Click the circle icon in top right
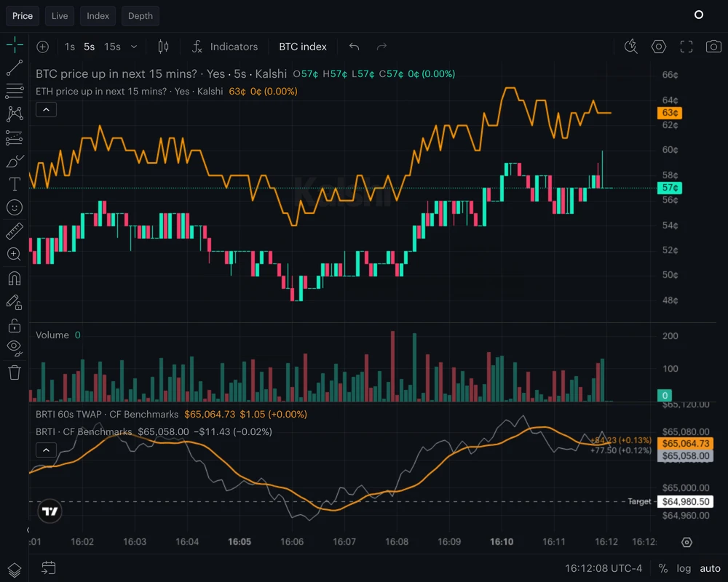This screenshot has width=728, height=582. coord(698,15)
